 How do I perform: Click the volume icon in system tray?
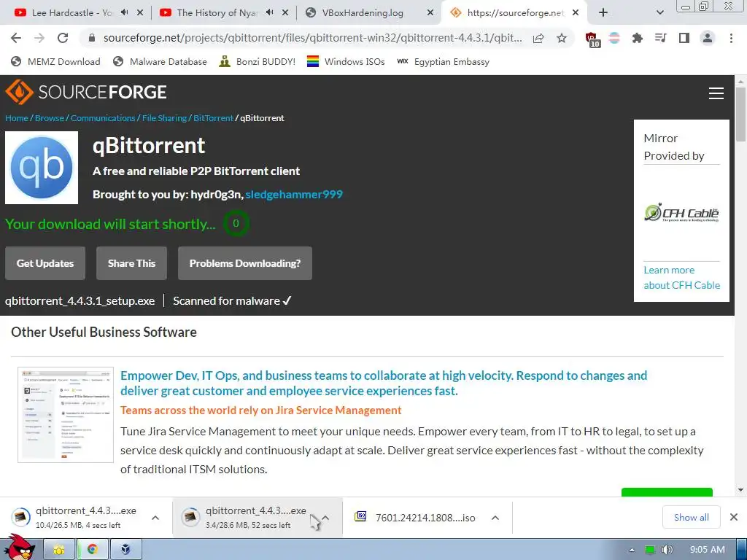(x=667, y=550)
